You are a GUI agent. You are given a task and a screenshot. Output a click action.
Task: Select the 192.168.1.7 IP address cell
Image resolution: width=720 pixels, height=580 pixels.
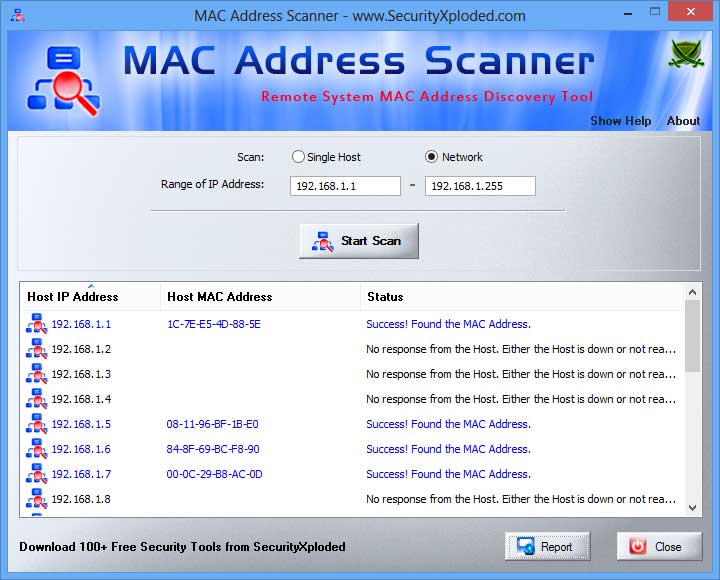[x=81, y=474]
